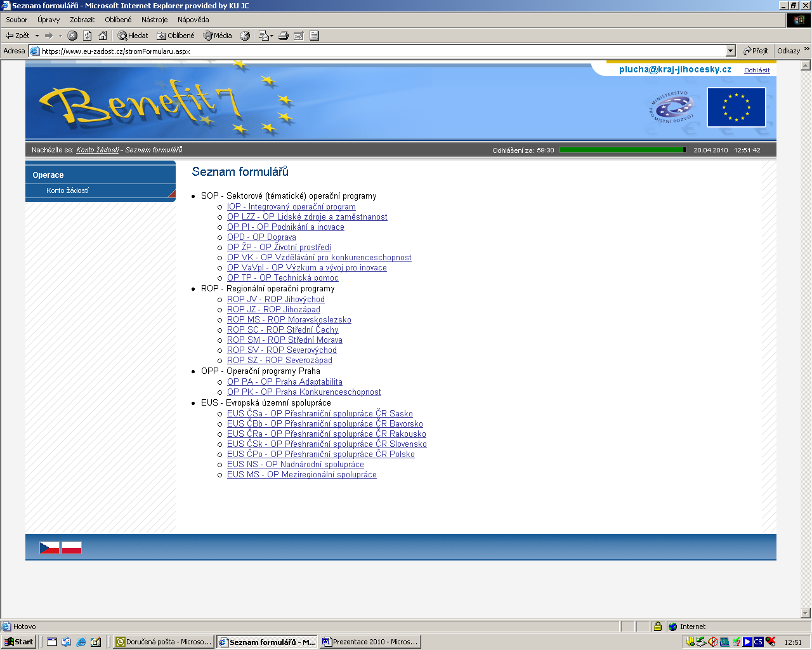Viewport: 812px width, 650px height.
Task: Open EUS NS Nadnárodní spolupráce link
Action: 296,465
